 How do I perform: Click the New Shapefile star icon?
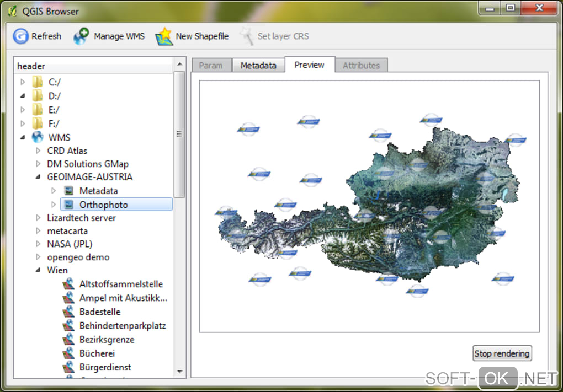tap(164, 36)
